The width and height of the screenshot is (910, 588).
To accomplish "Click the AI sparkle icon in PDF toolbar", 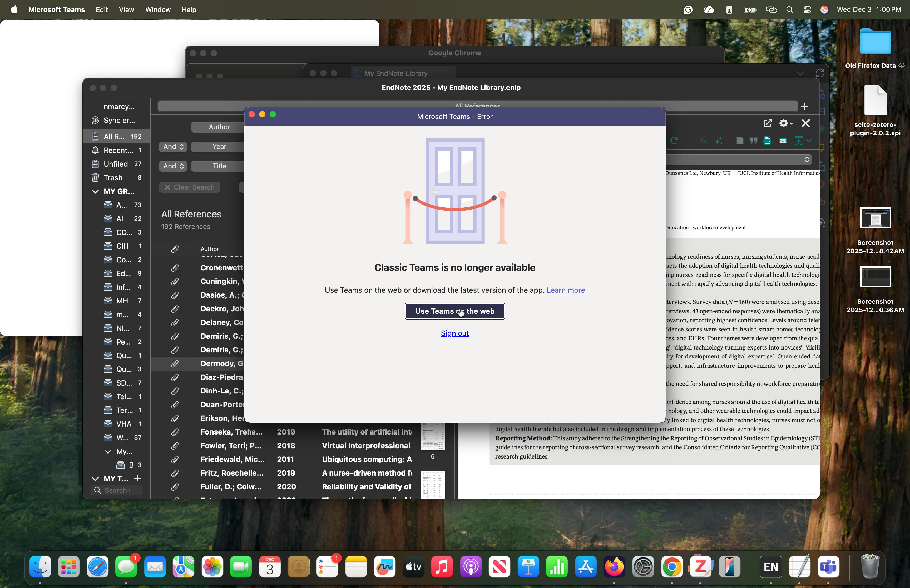I will pyautogui.click(x=719, y=141).
